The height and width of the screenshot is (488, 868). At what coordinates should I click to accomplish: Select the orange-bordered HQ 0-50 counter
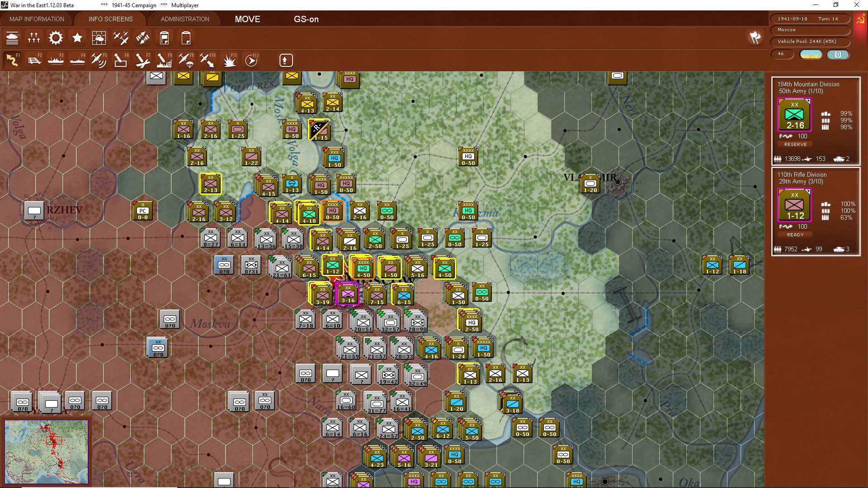333,211
